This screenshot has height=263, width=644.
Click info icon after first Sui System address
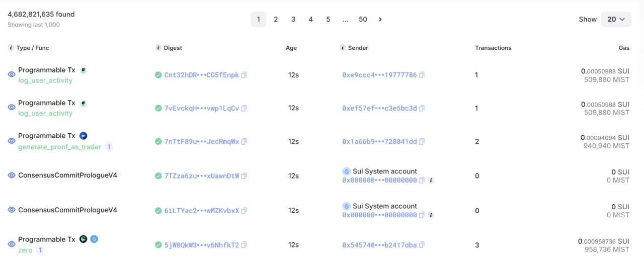(431, 180)
